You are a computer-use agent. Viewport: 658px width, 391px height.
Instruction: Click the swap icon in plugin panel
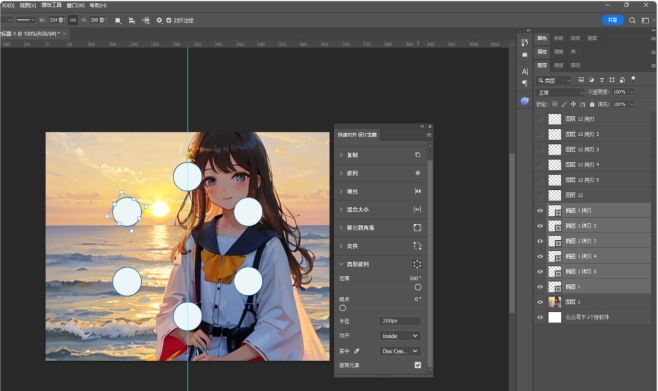417,246
